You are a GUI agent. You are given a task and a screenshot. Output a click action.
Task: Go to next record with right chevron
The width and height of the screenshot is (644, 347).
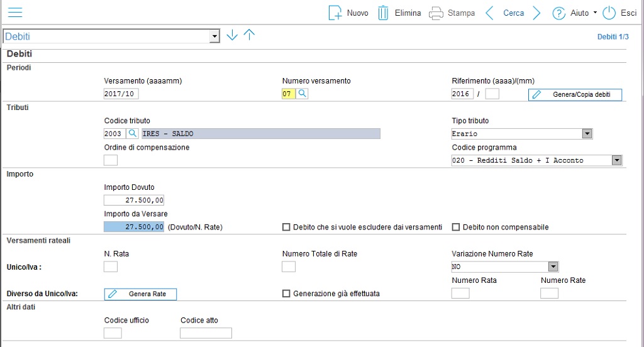(x=536, y=13)
